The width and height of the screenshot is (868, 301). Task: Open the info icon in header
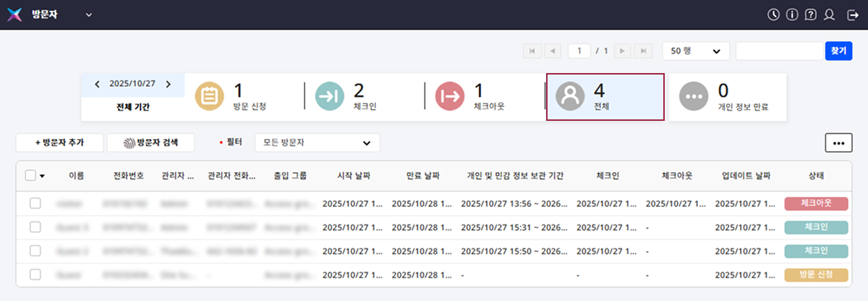[x=793, y=14]
